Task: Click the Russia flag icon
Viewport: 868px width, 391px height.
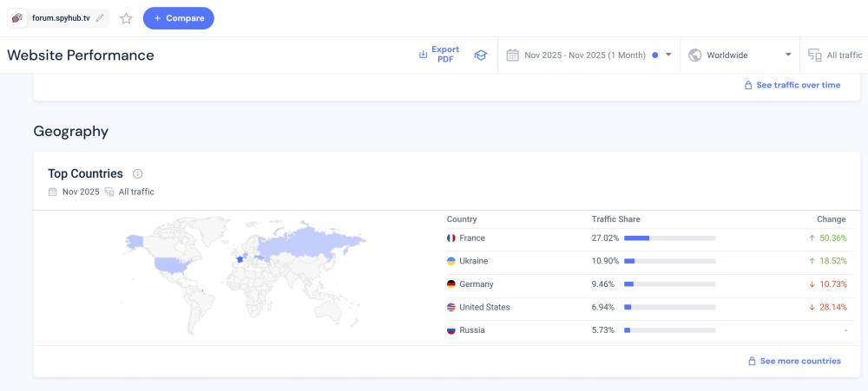Action: 451,330
